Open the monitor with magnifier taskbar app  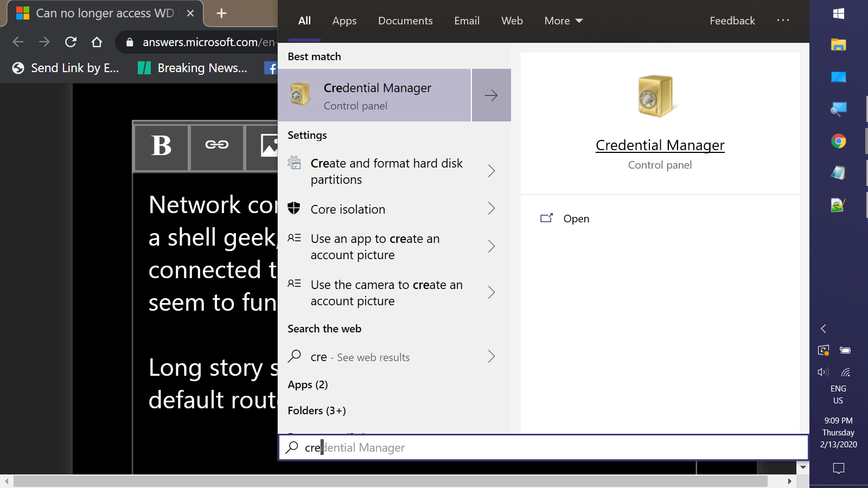coord(838,109)
